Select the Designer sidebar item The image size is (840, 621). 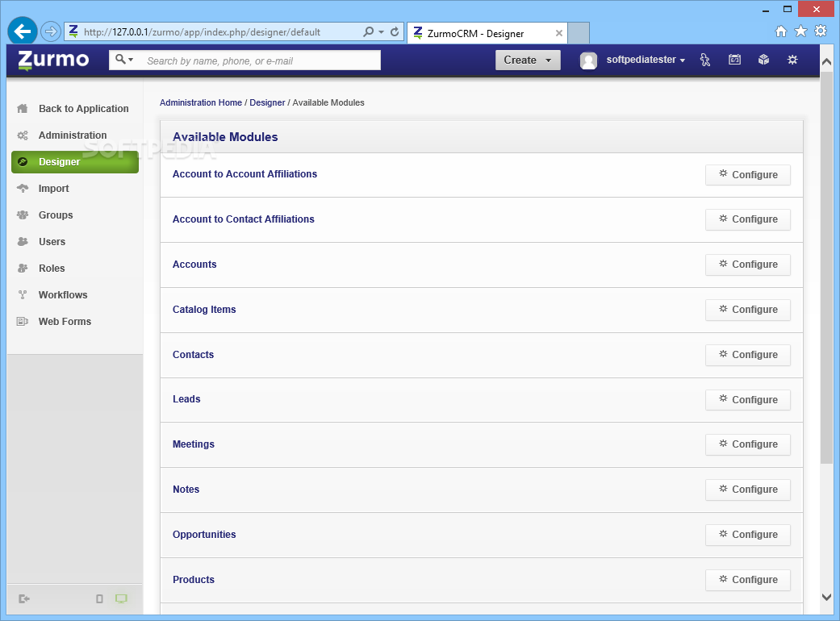click(75, 161)
